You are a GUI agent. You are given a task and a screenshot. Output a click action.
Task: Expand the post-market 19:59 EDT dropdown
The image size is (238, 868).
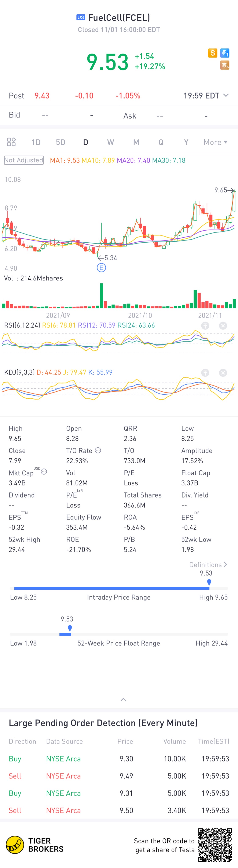click(x=226, y=95)
